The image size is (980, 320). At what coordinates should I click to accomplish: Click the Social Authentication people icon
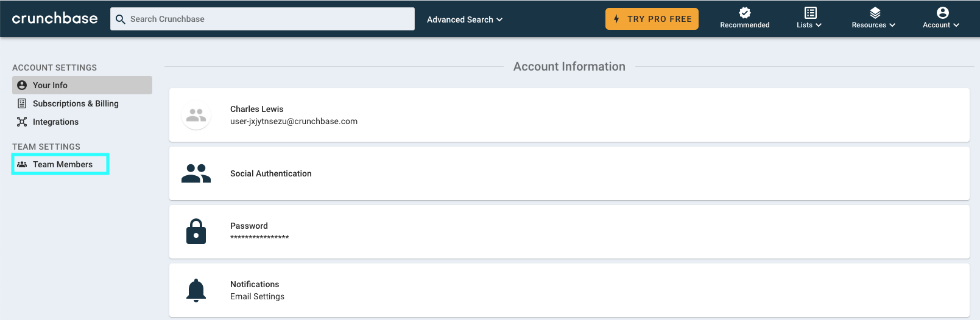196,173
